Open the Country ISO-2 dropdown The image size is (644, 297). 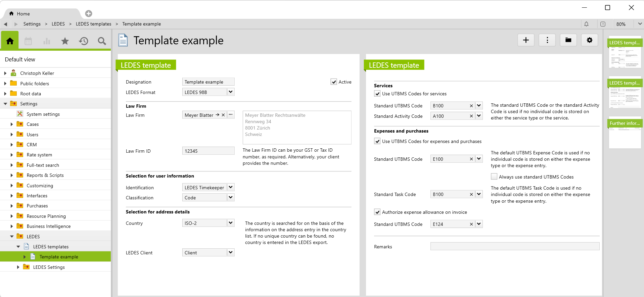coord(230,223)
